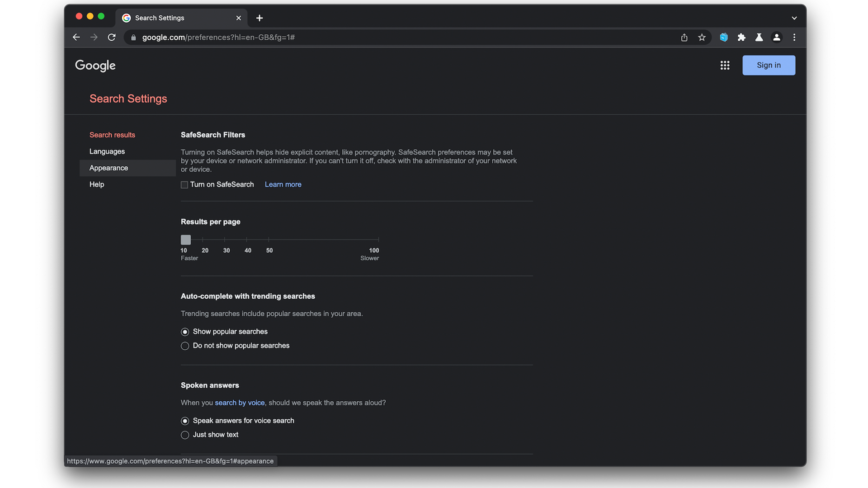Open the Appearance settings section
Viewport: 868px width, 488px height.
tap(127, 168)
